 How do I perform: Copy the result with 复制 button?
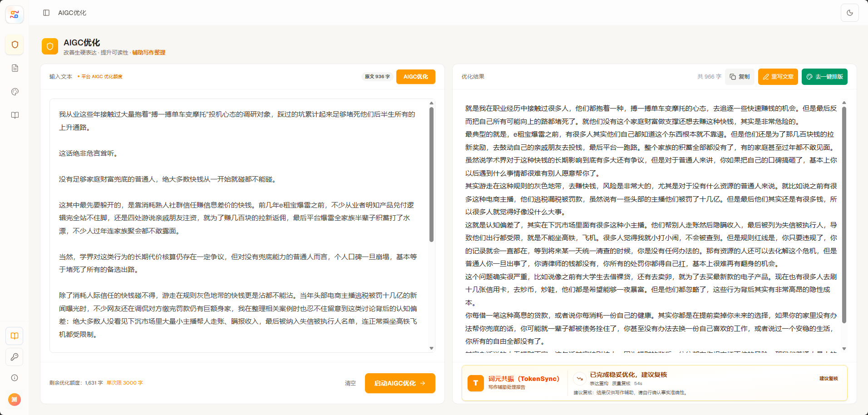(x=740, y=77)
